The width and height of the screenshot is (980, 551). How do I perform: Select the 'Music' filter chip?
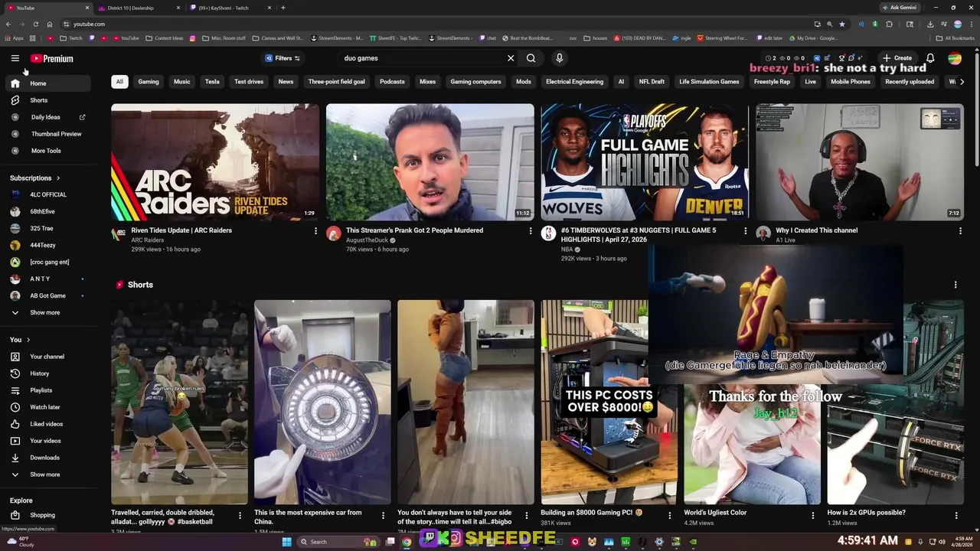point(181,82)
